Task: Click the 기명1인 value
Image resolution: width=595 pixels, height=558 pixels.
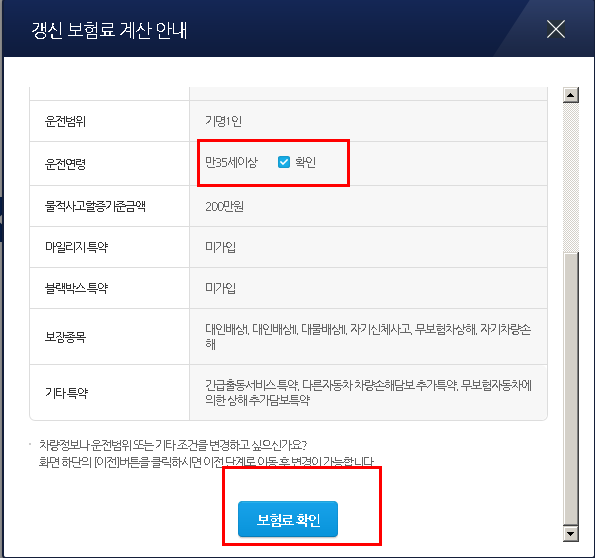Action: [224, 121]
